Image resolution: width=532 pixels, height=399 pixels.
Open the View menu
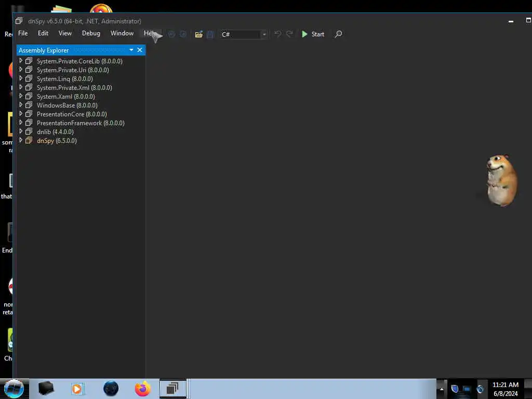pyautogui.click(x=65, y=33)
